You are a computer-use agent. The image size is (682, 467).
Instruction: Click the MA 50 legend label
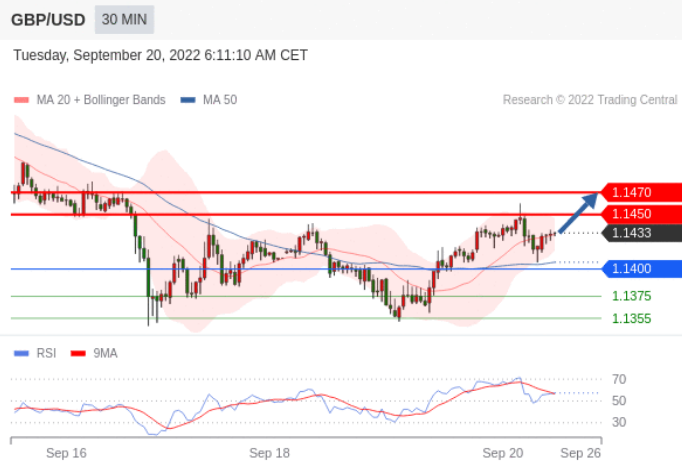pyautogui.click(x=220, y=100)
